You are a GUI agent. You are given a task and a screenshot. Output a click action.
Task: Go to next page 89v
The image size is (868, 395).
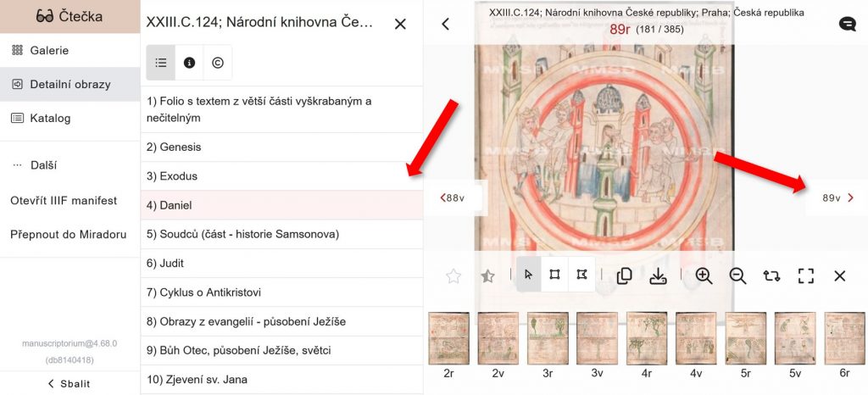(837, 198)
